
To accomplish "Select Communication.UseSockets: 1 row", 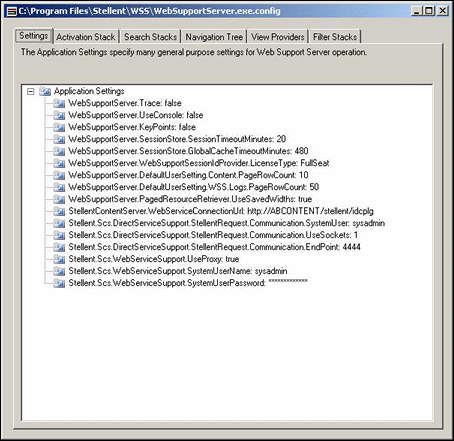I will 213,235.
